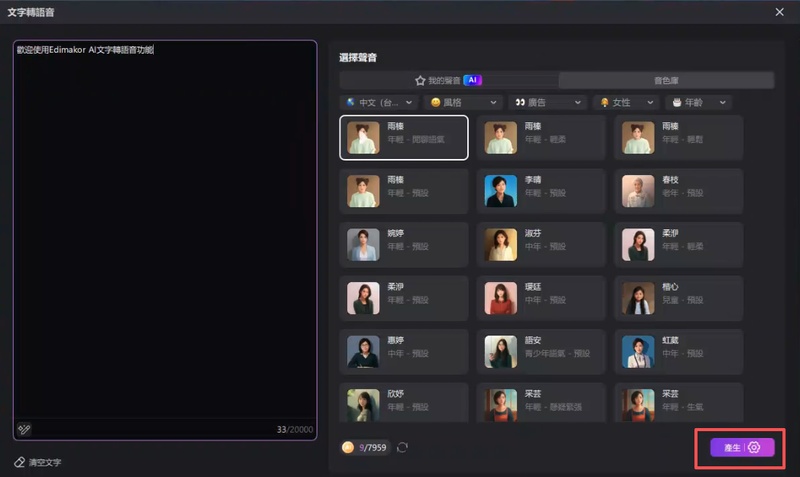
Task: Select the 柔淨 年輕 - 預設 voice
Action: pyautogui.click(x=404, y=298)
